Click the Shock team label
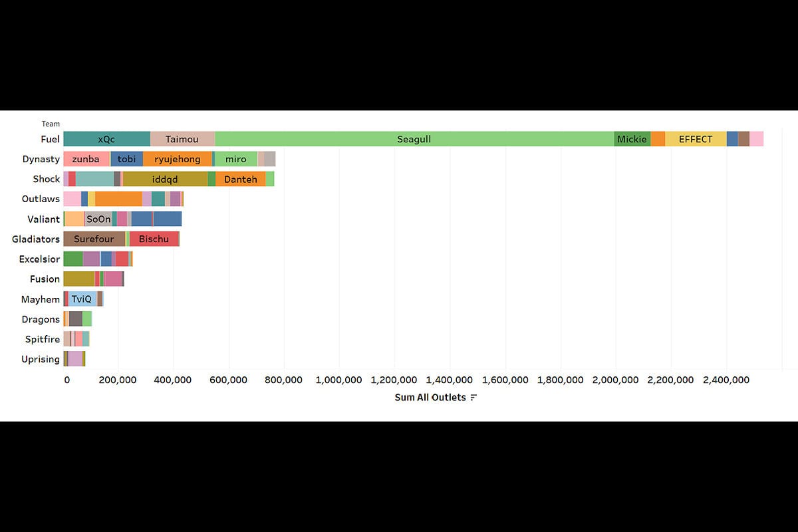 point(47,179)
